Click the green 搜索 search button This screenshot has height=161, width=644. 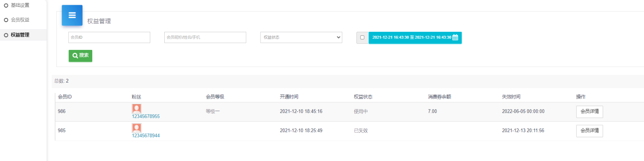(81, 56)
